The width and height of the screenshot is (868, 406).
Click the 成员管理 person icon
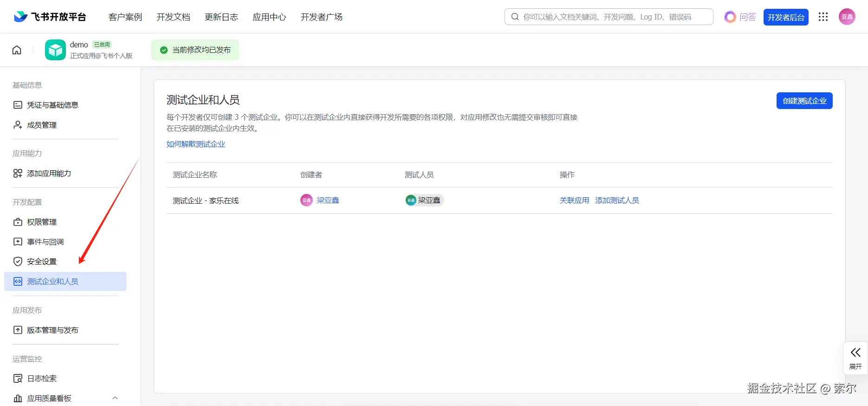[x=18, y=125]
